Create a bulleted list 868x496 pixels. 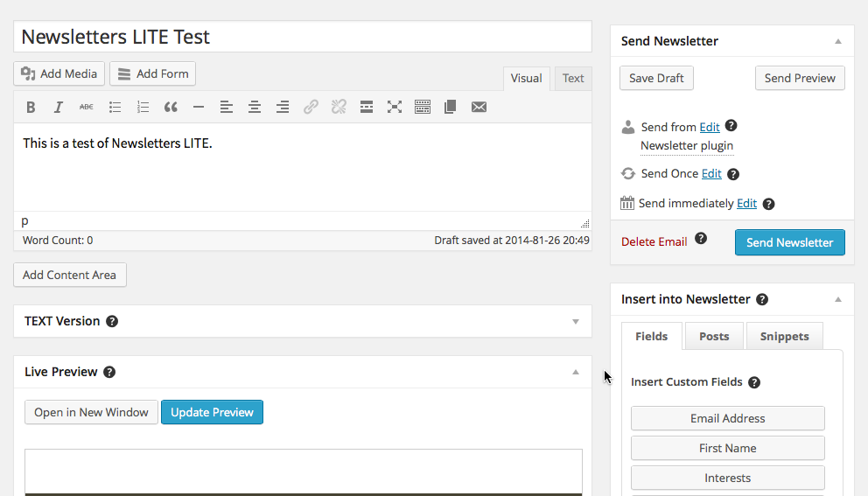point(115,108)
